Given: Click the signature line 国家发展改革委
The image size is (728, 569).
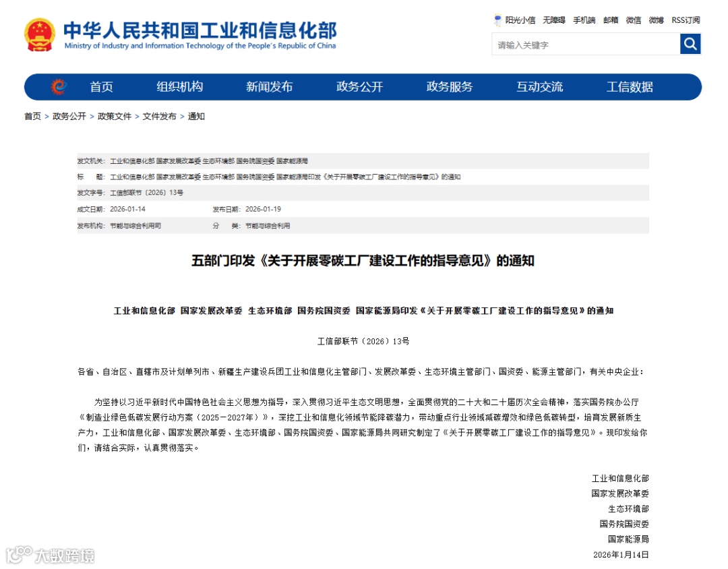Looking at the screenshot, I should pos(620,493).
